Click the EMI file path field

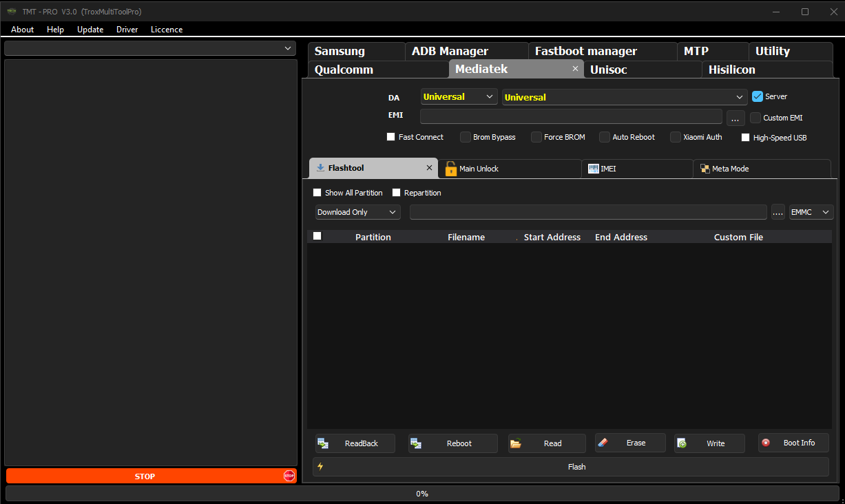[x=571, y=117]
